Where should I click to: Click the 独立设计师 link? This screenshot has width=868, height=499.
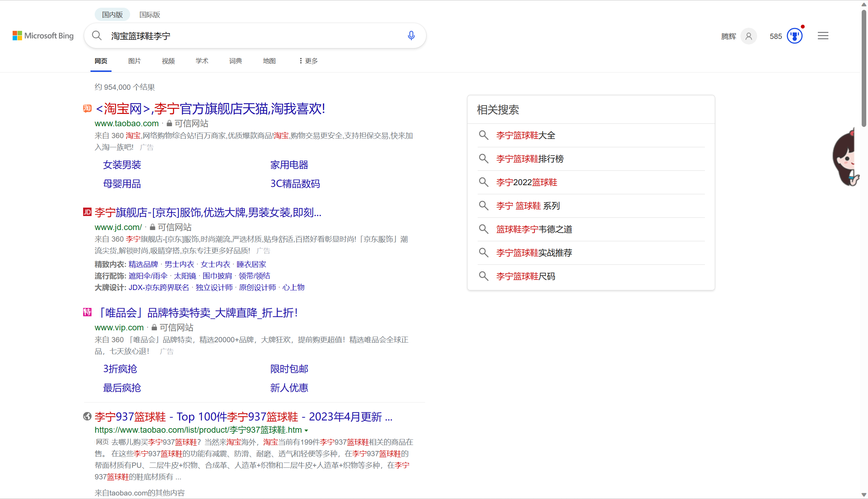[214, 288]
